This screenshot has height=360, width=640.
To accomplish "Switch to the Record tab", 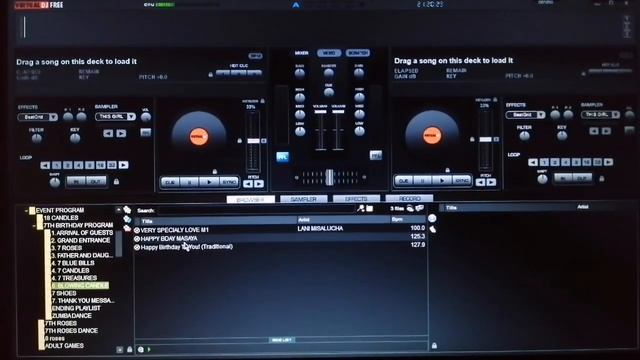I will pyautogui.click(x=409, y=198).
